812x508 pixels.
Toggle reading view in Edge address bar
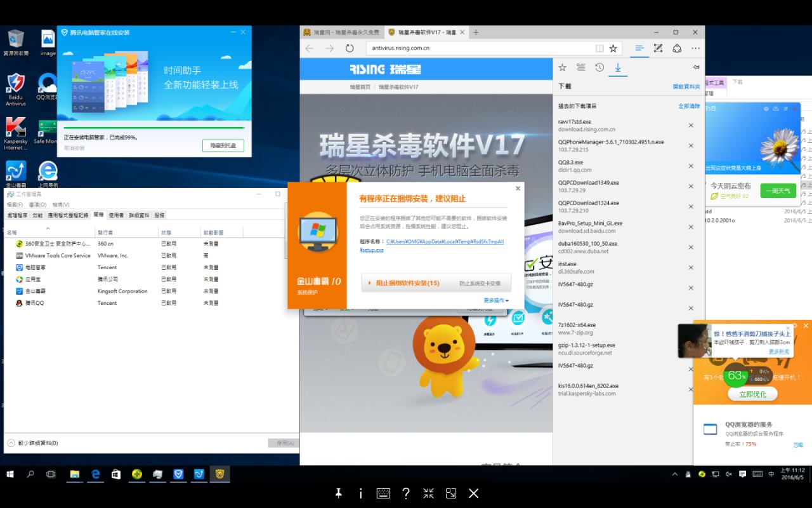[x=599, y=48]
